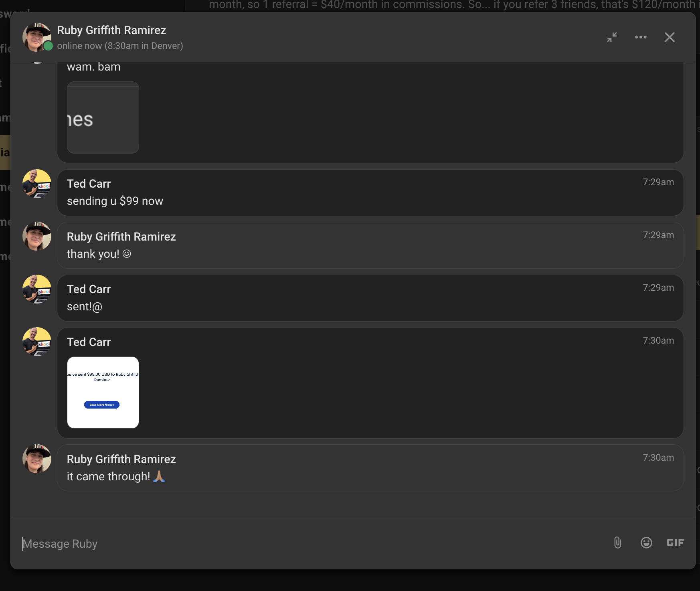This screenshot has height=591, width=700.
Task: Focus the Message Ruby input field
Action: pyautogui.click(x=313, y=544)
